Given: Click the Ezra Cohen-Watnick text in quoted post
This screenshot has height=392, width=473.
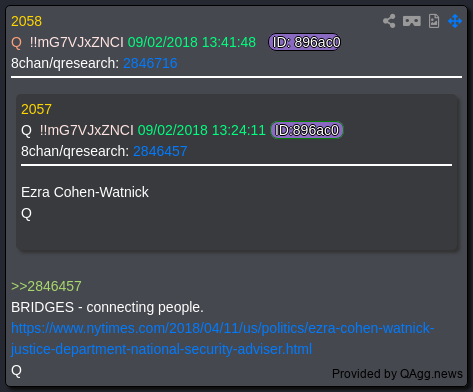Looking at the screenshot, I should [x=85, y=192].
